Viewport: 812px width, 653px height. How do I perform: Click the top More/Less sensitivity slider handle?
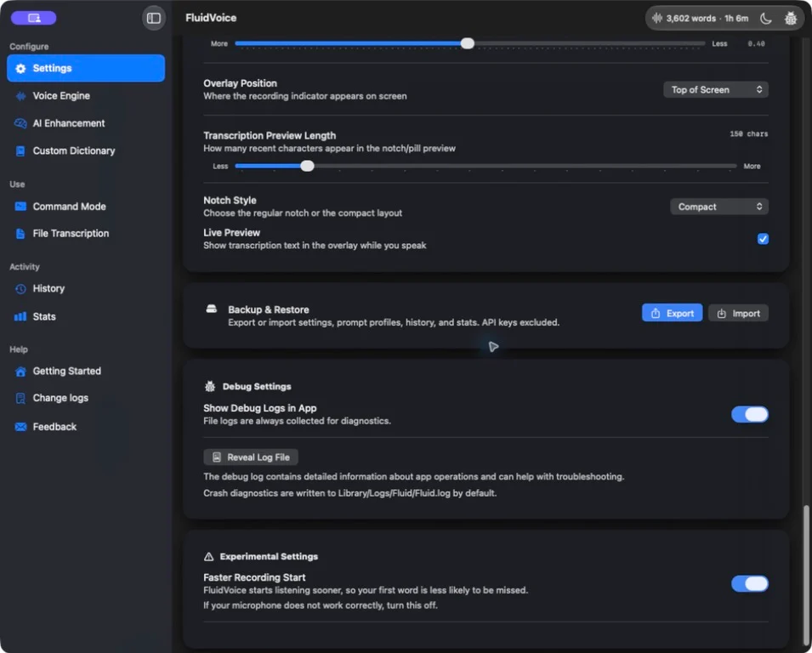click(467, 43)
